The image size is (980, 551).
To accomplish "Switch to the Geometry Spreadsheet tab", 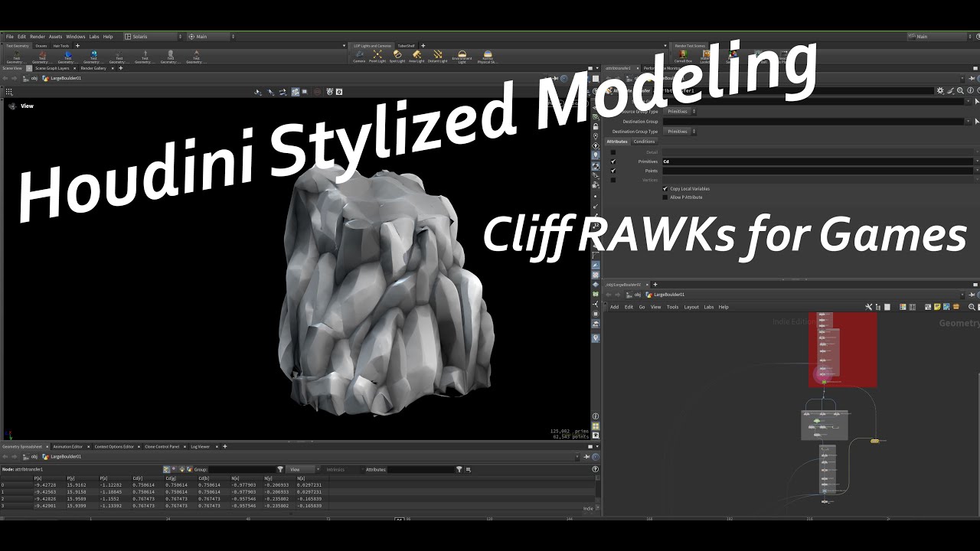I will pos(22,446).
